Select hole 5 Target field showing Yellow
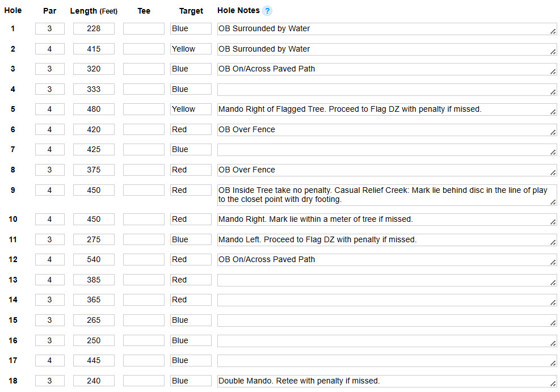This screenshot has width=560, height=392. (191, 109)
